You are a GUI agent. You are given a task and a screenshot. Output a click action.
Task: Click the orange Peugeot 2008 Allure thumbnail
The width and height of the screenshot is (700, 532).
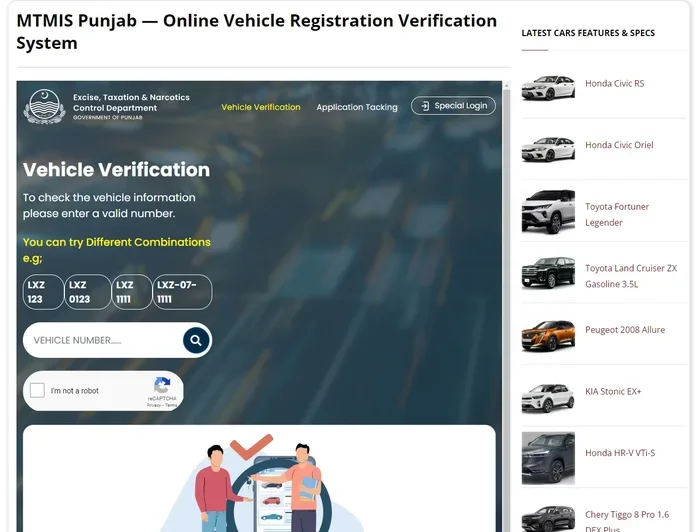tap(548, 336)
